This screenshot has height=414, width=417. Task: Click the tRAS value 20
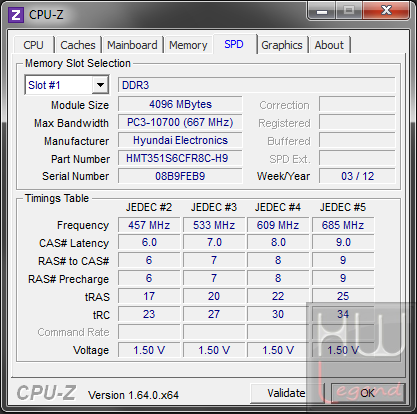pos(214,296)
